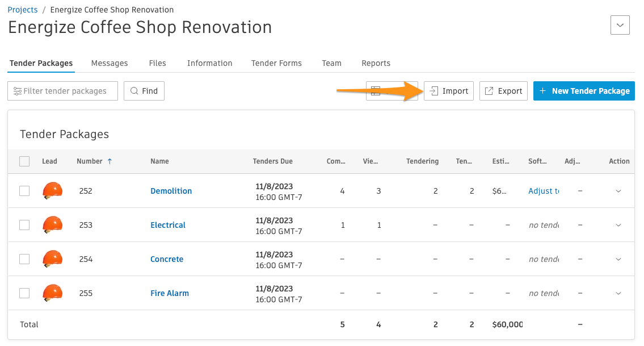Viewport: 644px width, 346px height.
Task: Expand the Action chevron for Fire Alarm
Action: (618, 293)
